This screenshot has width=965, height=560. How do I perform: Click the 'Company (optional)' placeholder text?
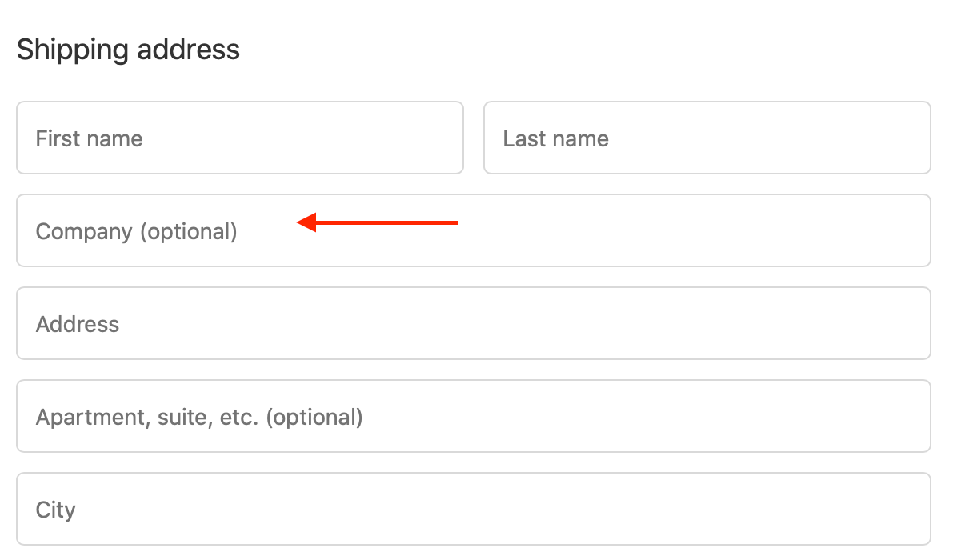click(x=136, y=232)
